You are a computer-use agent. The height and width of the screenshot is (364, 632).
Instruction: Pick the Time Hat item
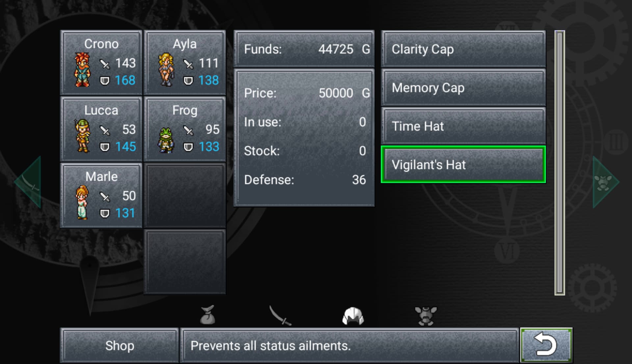click(x=463, y=126)
